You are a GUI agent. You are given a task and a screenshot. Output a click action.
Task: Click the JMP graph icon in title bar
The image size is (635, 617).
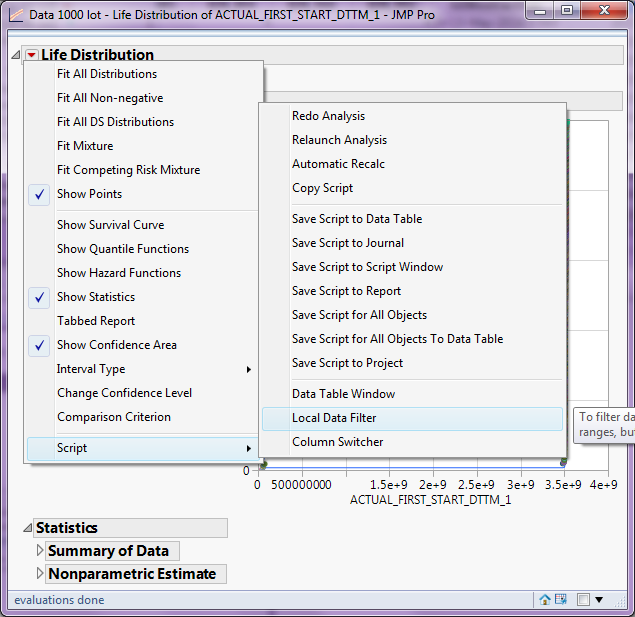point(14,15)
